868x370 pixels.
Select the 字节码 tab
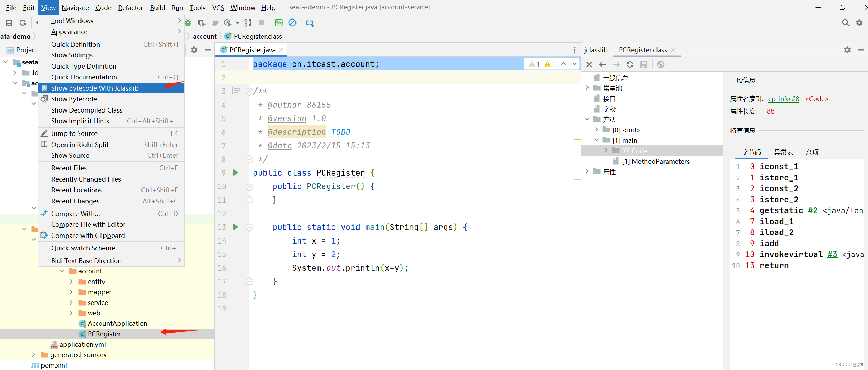click(751, 152)
